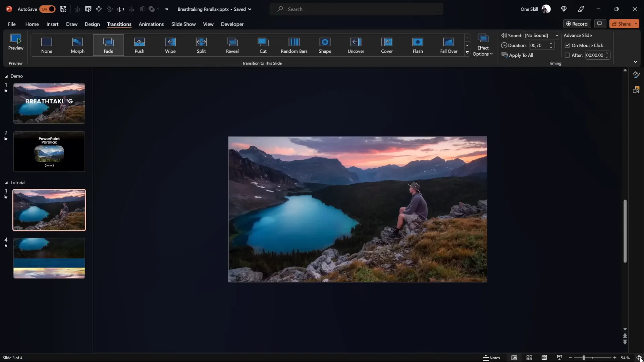Open the Sound dropdown showing No Sound
The image size is (644, 362).
click(556, 35)
